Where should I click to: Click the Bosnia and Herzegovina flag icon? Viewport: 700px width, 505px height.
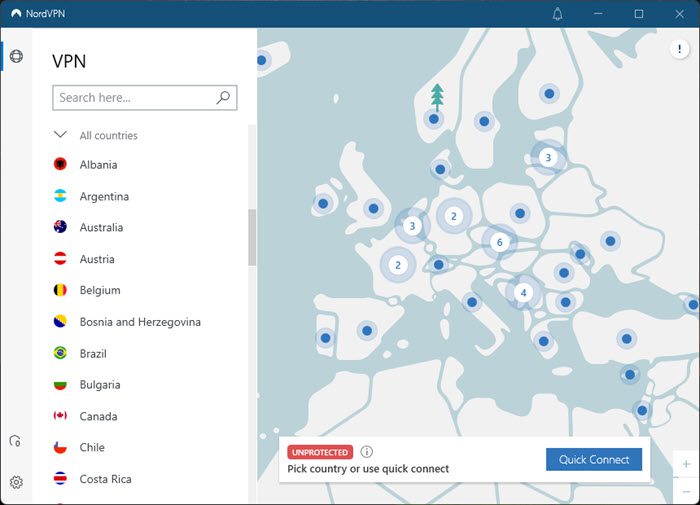pyautogui.click(x=60, y=321)
